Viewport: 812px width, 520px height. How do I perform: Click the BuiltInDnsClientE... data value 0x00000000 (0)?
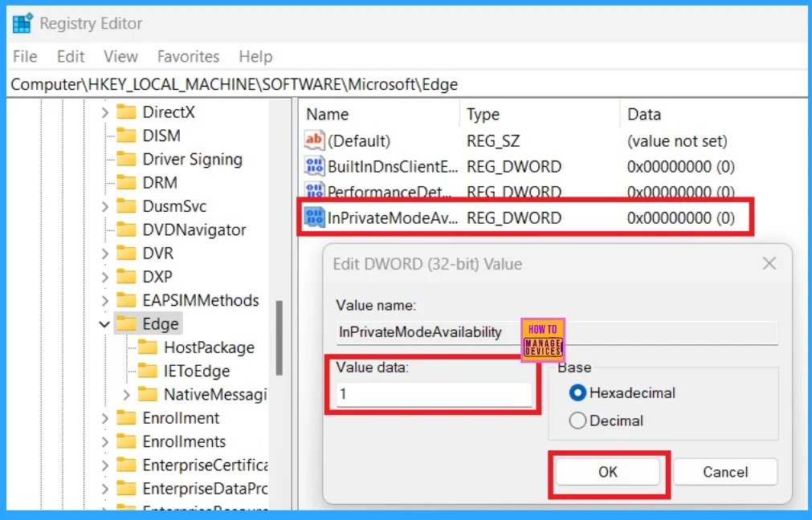point(680,167)
